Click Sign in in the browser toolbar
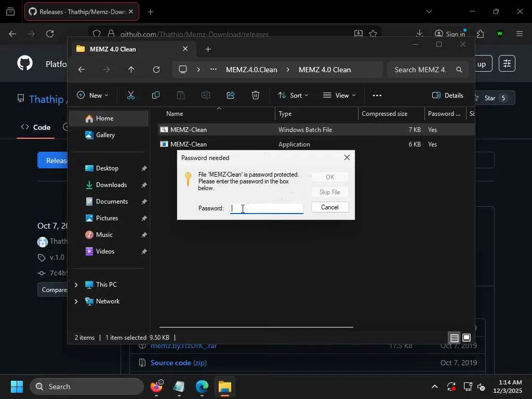The height and width of the screenshot is (399, 532). click(450, 34)
